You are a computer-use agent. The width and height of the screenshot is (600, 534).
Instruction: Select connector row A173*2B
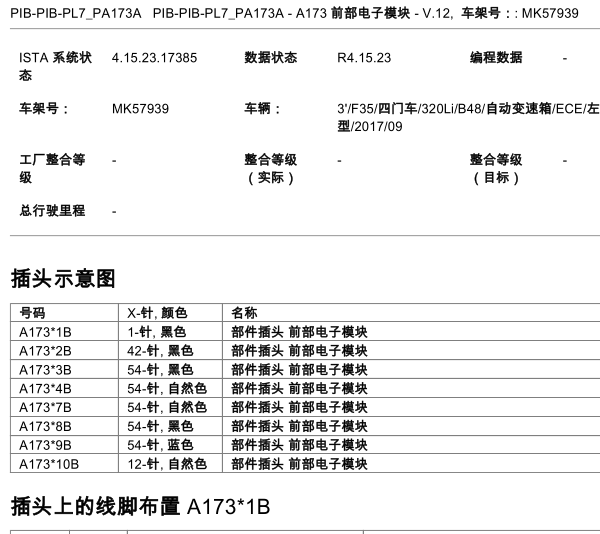coord(305,350)
